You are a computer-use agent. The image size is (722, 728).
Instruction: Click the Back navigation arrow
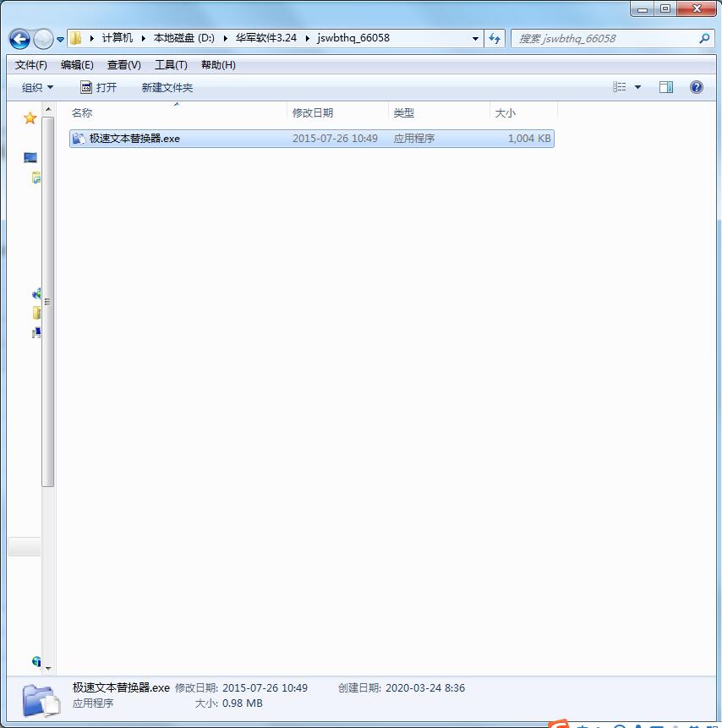19,38
